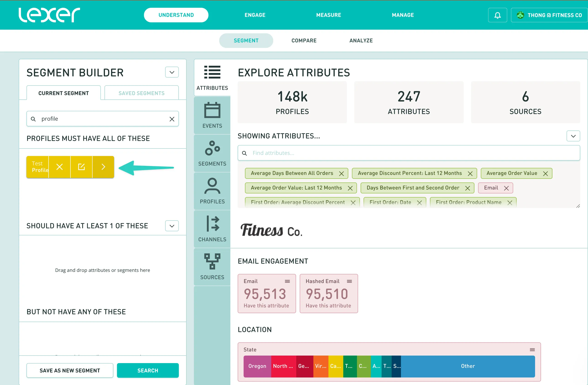Screen dimensions: 588x385
Task: Remove Average Order Value attribute chip
Action: [545, 174]
